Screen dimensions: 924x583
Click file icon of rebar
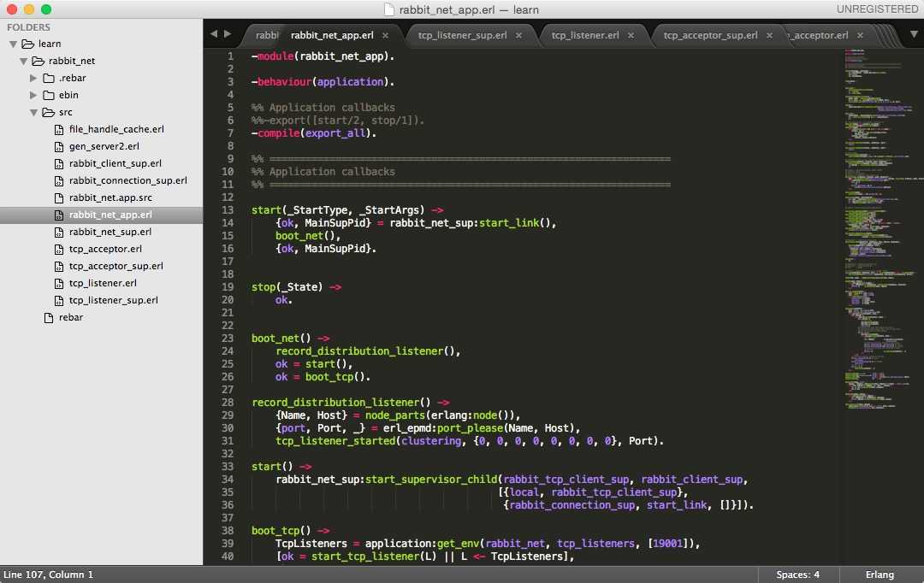49,317
